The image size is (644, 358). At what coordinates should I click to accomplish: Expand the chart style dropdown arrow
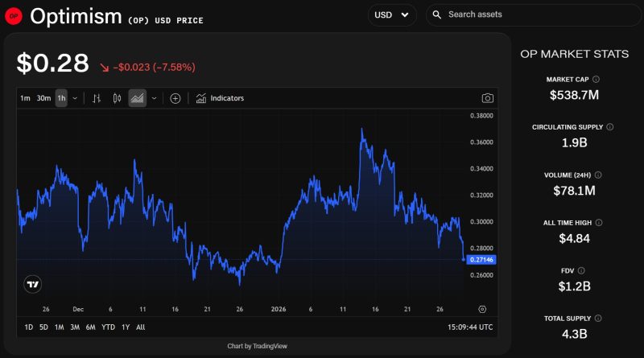pyautogui.click(x=154, y=98)
